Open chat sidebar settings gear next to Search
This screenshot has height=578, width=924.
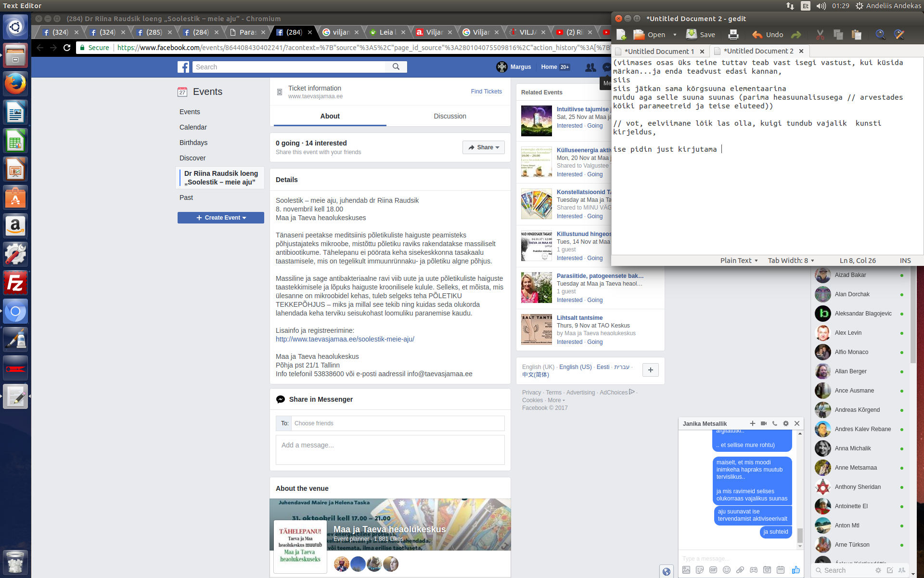point(878,570)
